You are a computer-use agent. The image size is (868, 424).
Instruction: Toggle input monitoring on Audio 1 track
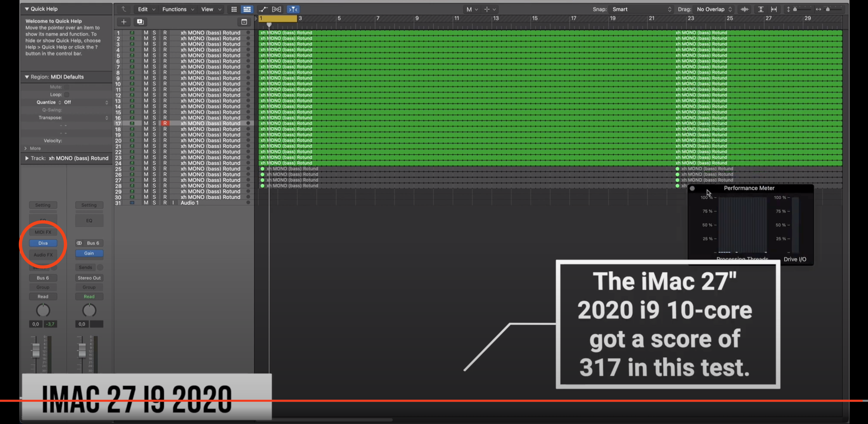point(173,203)
